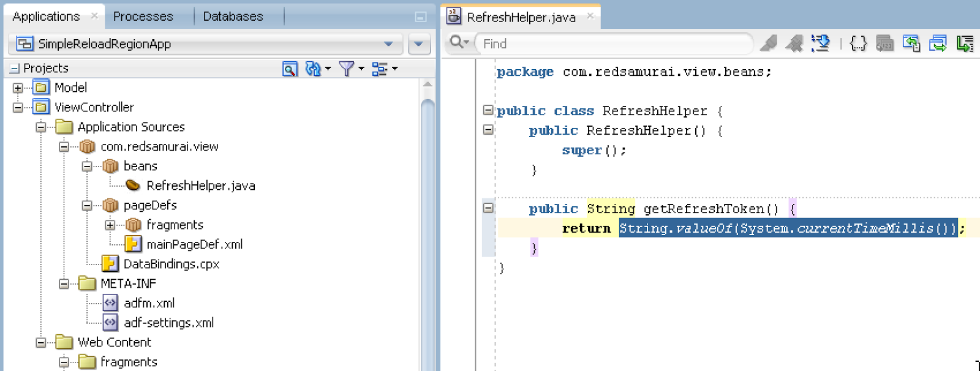The image size is (980, 371).
Task: Open the application menu arrow button
Action: pos(419,44)
